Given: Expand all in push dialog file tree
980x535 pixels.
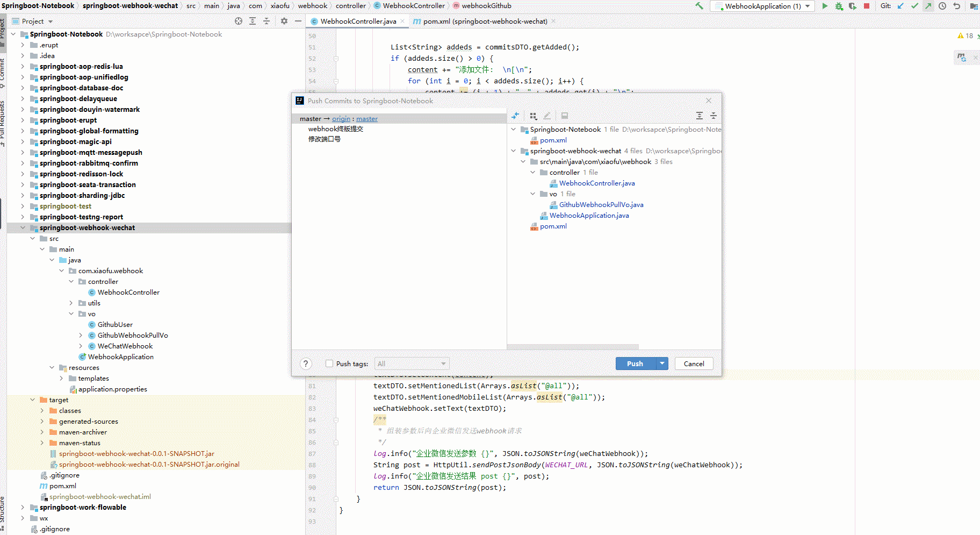Looking at the screenshot, I should (x=699, y=116).
